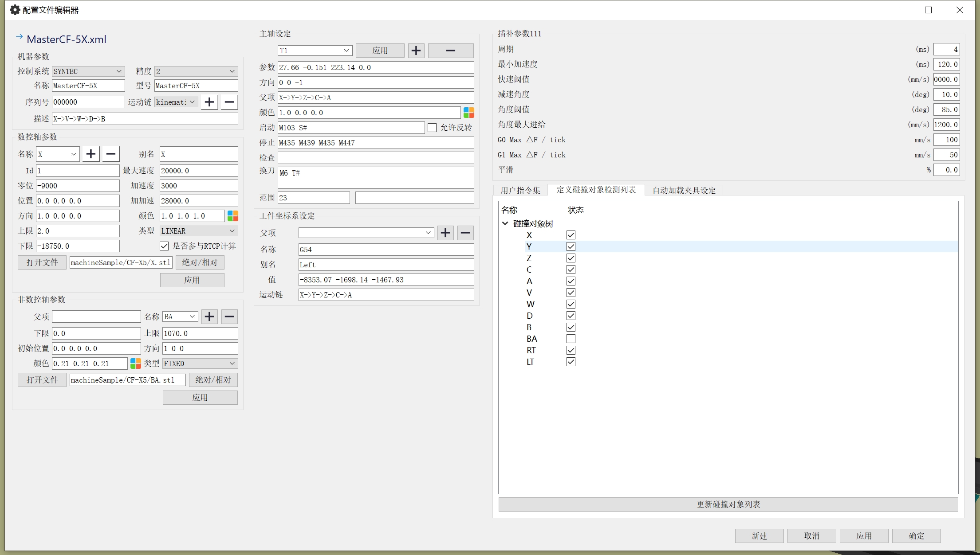Click 打开文件 for X.stl file

coord(42,262)
